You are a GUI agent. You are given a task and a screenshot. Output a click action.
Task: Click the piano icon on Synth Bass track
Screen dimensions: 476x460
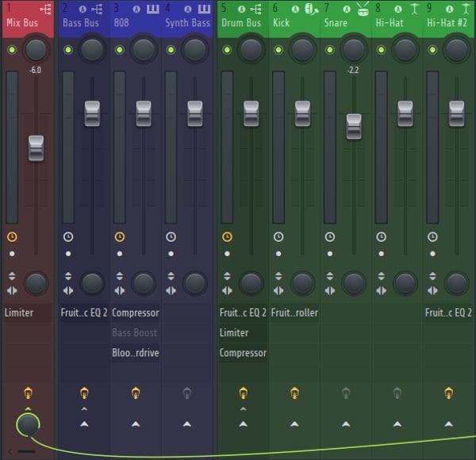204,9
